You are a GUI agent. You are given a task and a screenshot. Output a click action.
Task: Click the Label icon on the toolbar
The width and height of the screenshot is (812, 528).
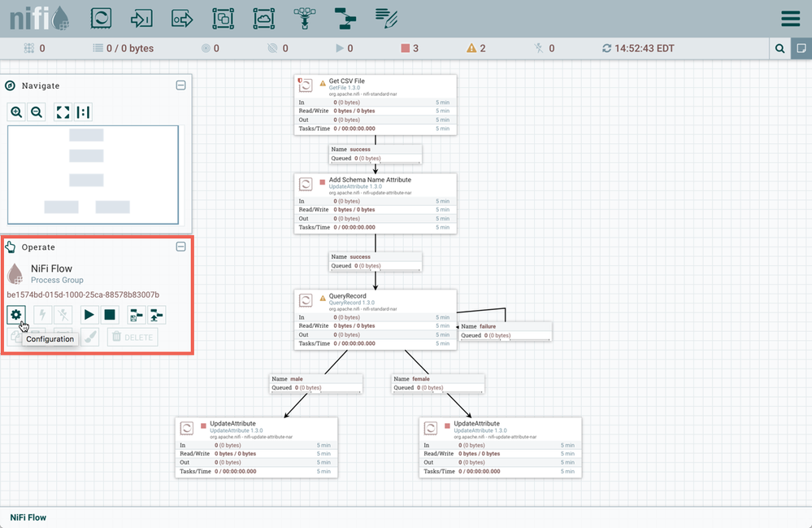pyautogui.click(x=387, y=18)
